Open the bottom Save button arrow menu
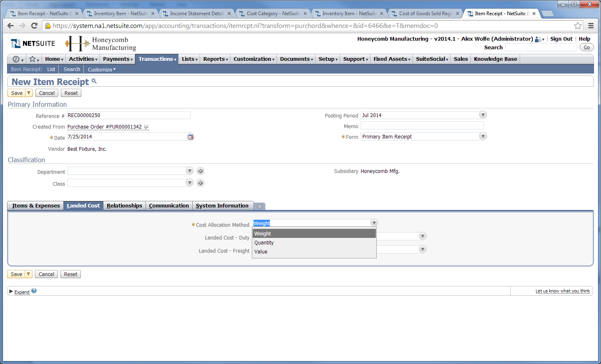Screen dimensions: 601x364 pos(28,274)
